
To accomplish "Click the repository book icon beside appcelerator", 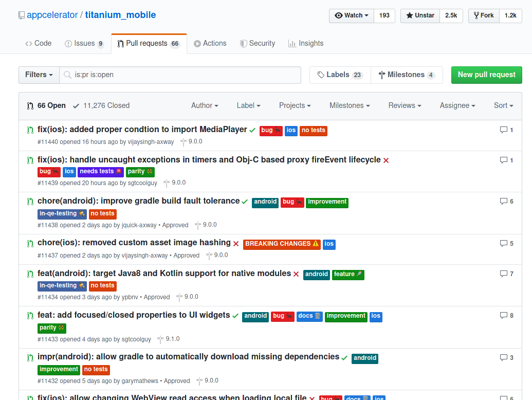I will coord(22,15).
